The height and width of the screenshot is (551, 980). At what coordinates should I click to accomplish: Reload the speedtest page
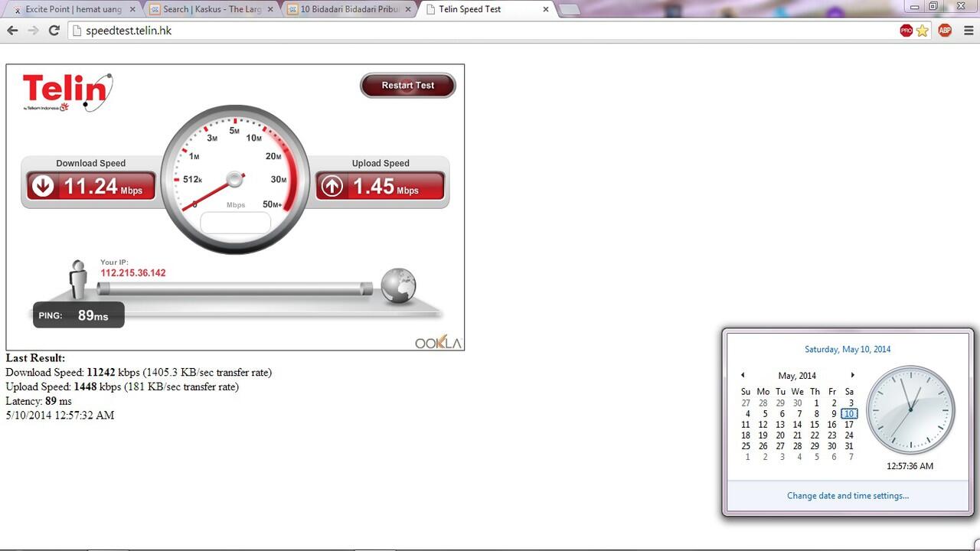pos(54,31)
